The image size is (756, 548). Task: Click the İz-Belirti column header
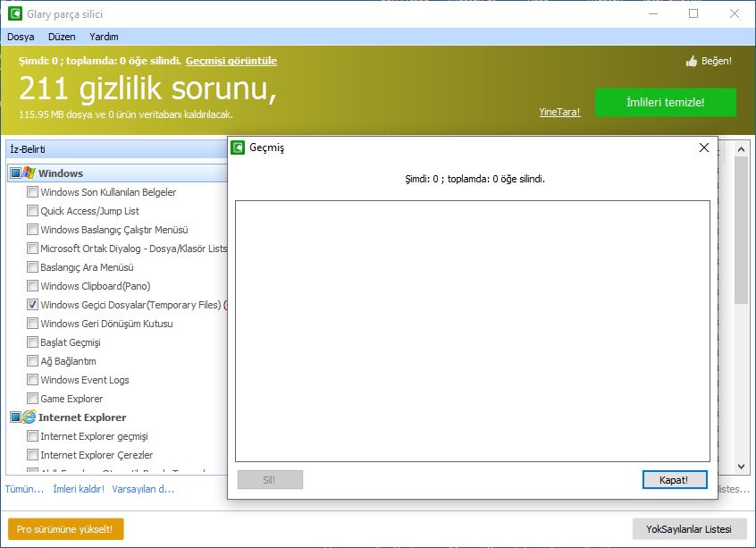[x=118, y=149]
